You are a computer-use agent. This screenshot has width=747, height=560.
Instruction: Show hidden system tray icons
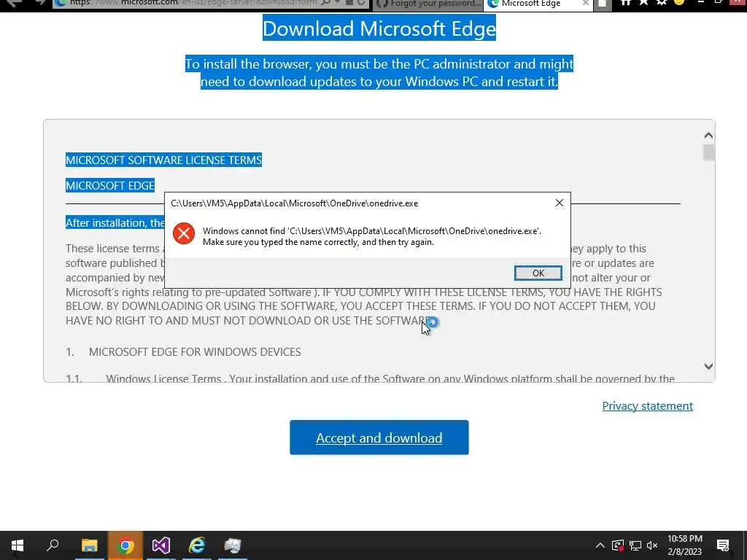(600, 545)
